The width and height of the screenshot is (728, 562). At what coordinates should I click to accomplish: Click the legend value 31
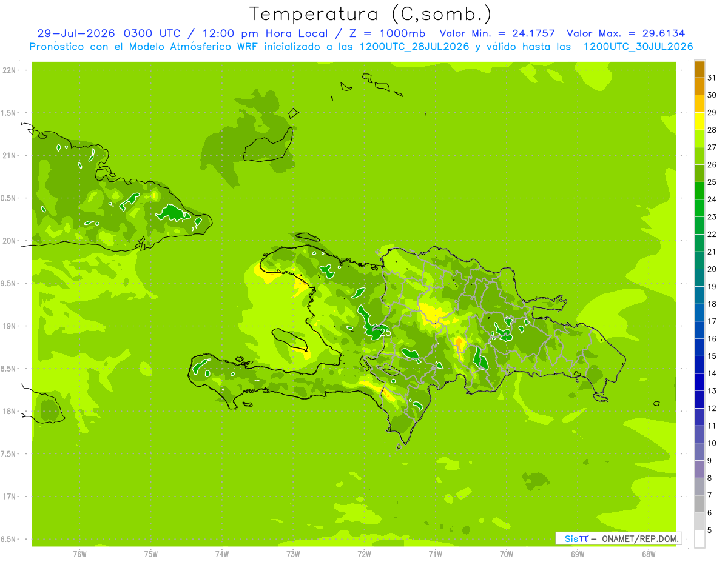tap(712, 78)
